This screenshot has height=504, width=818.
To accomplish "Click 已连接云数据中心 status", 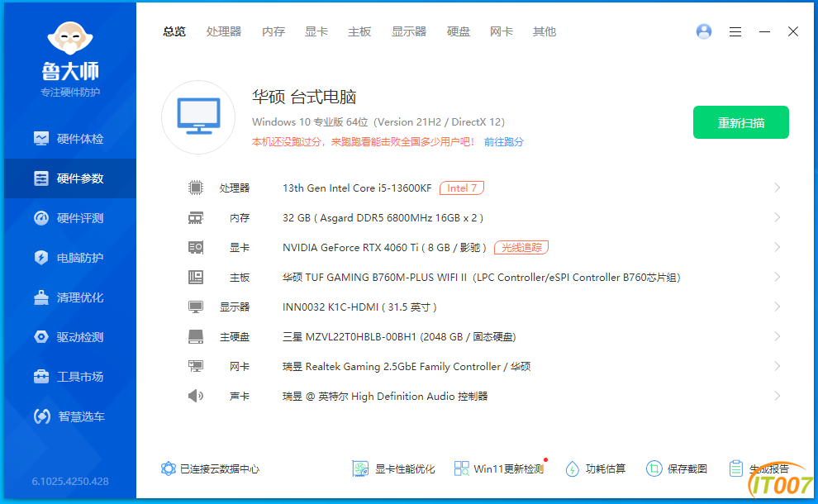I will pos(210,469).
